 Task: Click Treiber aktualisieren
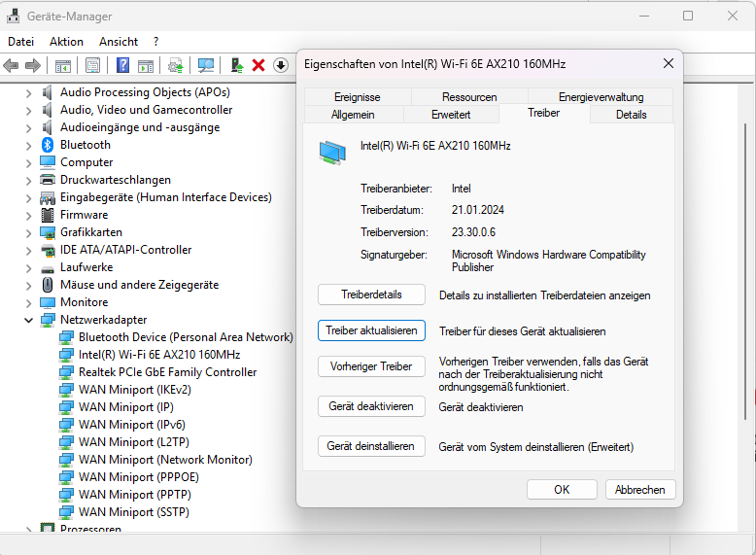coord(371,330)
